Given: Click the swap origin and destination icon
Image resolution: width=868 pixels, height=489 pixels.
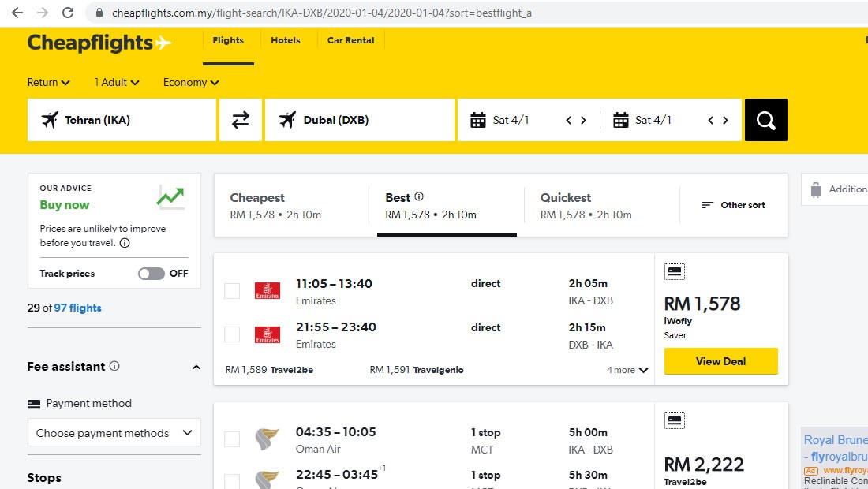Looking at the screenshot, I should (241, 118).
